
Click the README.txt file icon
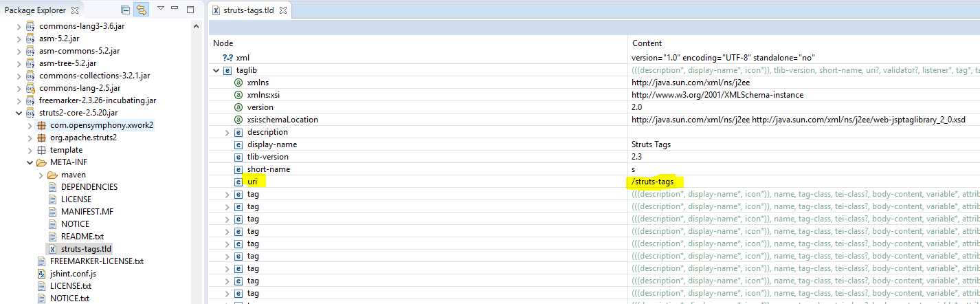tap(52, 237)
